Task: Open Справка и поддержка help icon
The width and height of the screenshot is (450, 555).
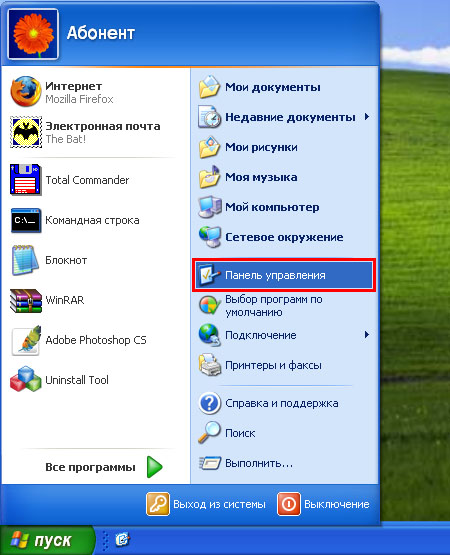Action: coord(210,403)
